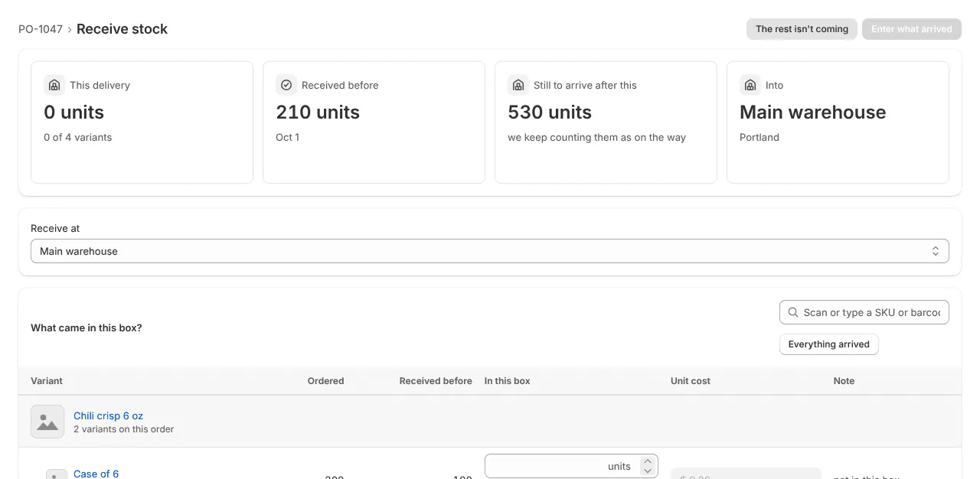This screenshot has height=479, width=980.
Task: Click the PO-1047 breadcrumb link
Action: click(x=41, y=29)
